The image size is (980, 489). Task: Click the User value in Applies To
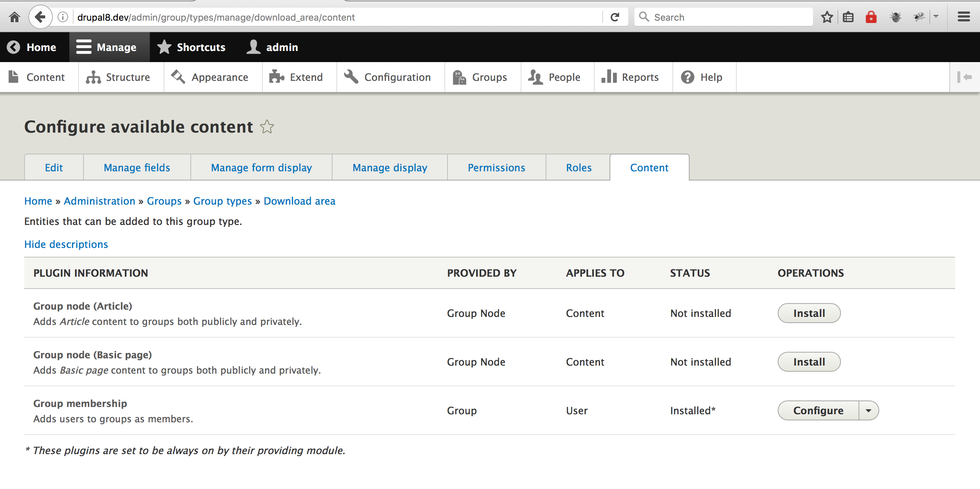[x=577, y=410]
